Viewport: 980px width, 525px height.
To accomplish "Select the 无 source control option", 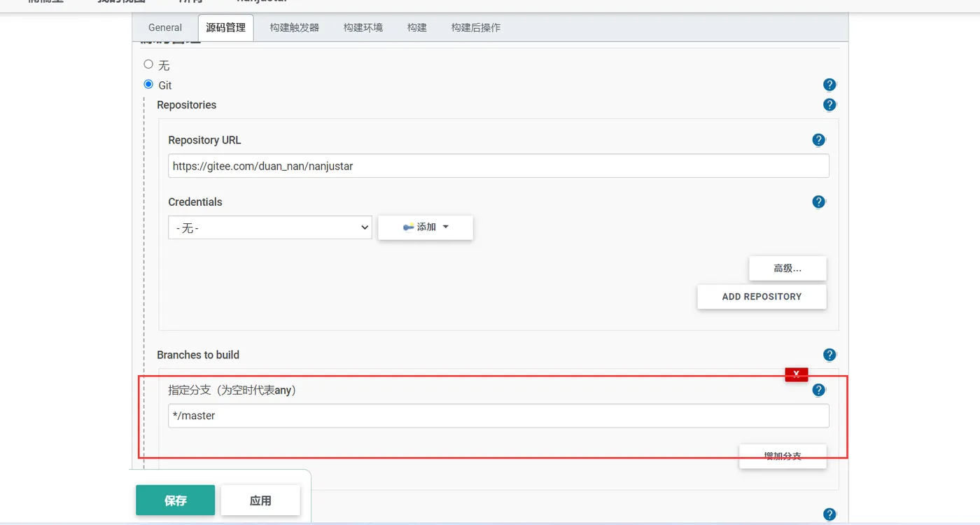I will 148,64.
